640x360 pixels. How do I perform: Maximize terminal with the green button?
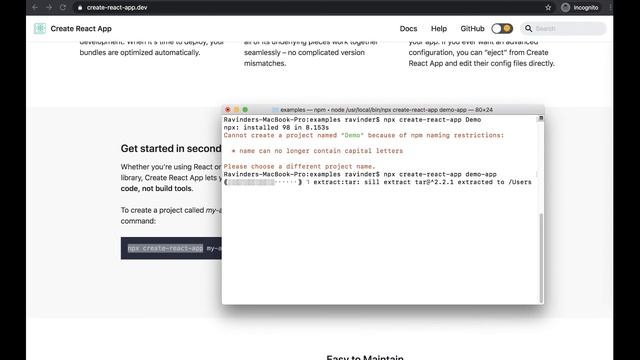(245, 109)
